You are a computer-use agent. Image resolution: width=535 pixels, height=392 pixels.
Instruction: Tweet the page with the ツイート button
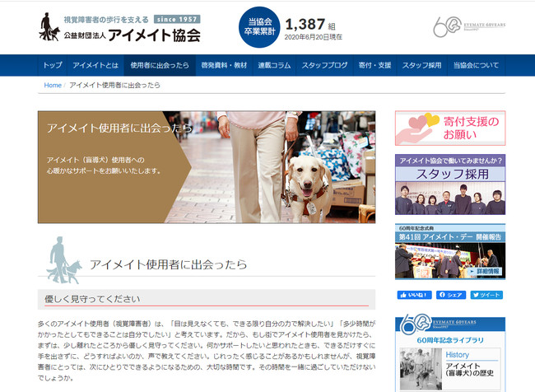(486, 295)
